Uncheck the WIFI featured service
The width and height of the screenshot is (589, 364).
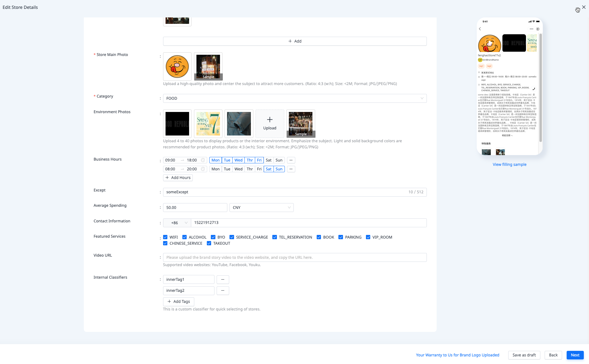tap(165, 237)
